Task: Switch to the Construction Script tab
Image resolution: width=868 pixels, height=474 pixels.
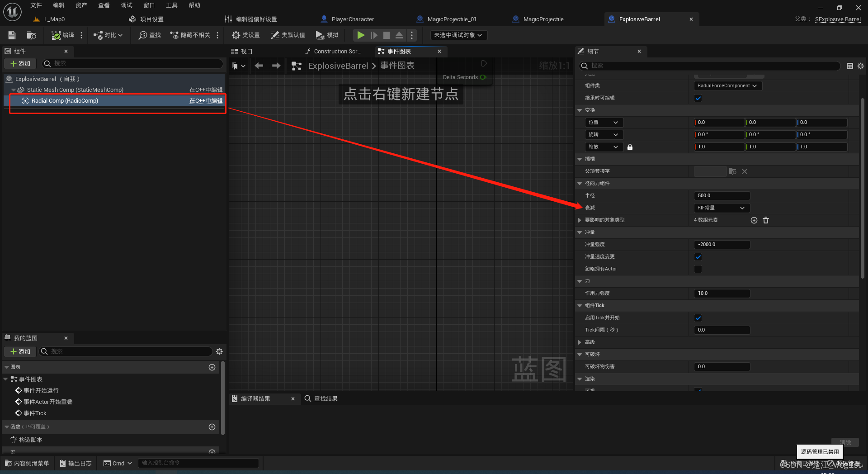Action: click(x=338, y=52)
